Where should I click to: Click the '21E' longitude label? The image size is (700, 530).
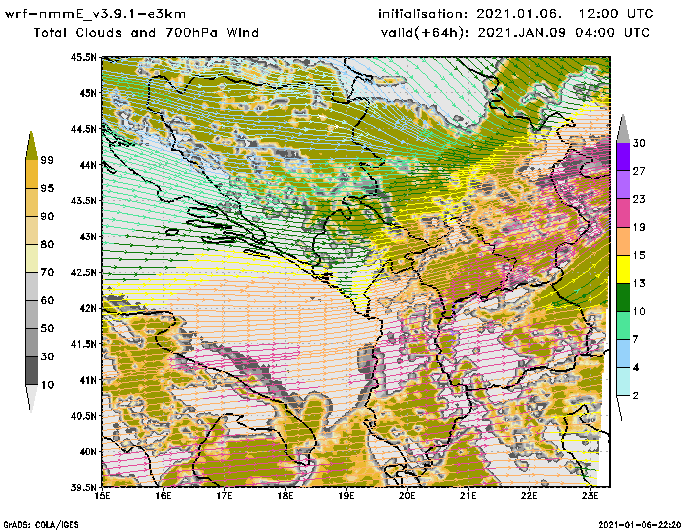[x=468, y=496]
